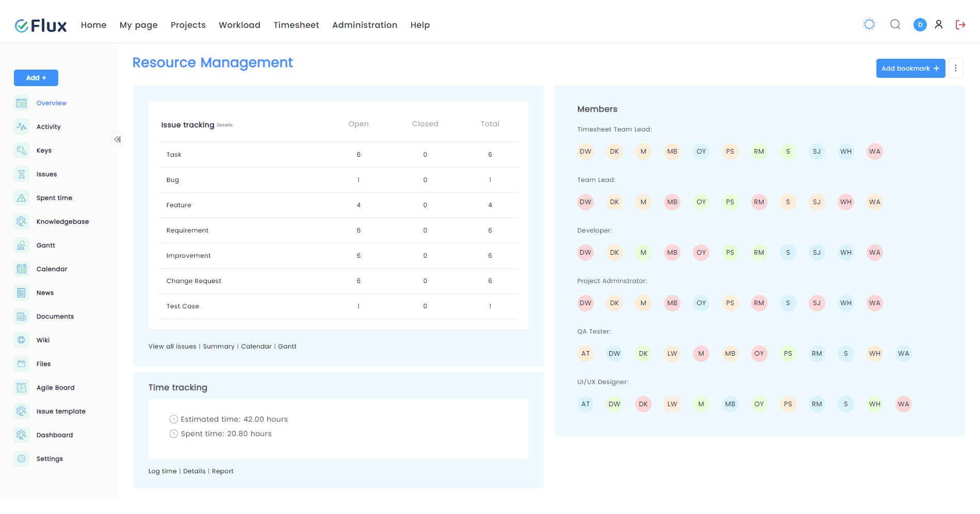Image resolution: width=980 pixels, height=514 pixels.
Task: Open the Issues sidebar icon
Action: 21,174
